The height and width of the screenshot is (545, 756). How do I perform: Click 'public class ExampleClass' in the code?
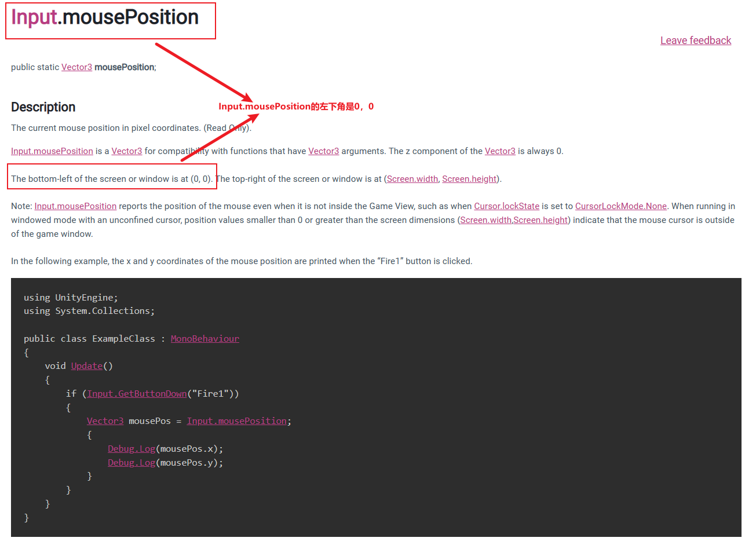(x=89, y=339)
